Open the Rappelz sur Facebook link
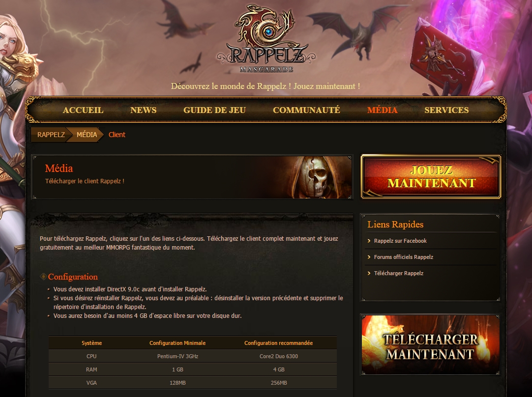This screenshot has width=532, height=397. pos(400,241)
